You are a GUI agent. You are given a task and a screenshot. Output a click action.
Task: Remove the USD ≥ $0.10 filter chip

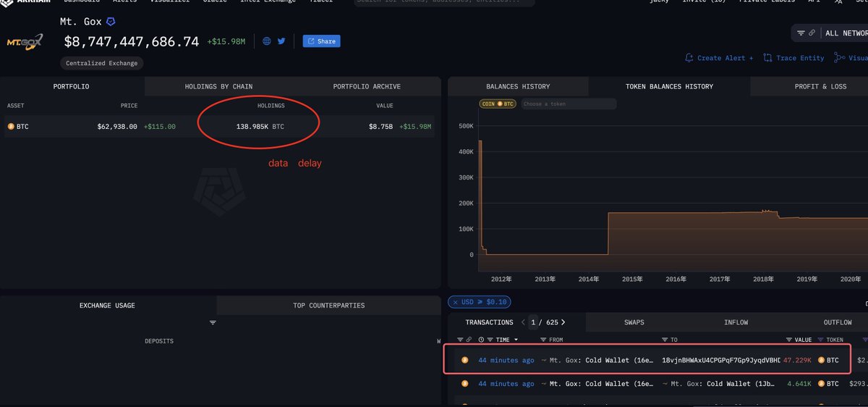478,302
